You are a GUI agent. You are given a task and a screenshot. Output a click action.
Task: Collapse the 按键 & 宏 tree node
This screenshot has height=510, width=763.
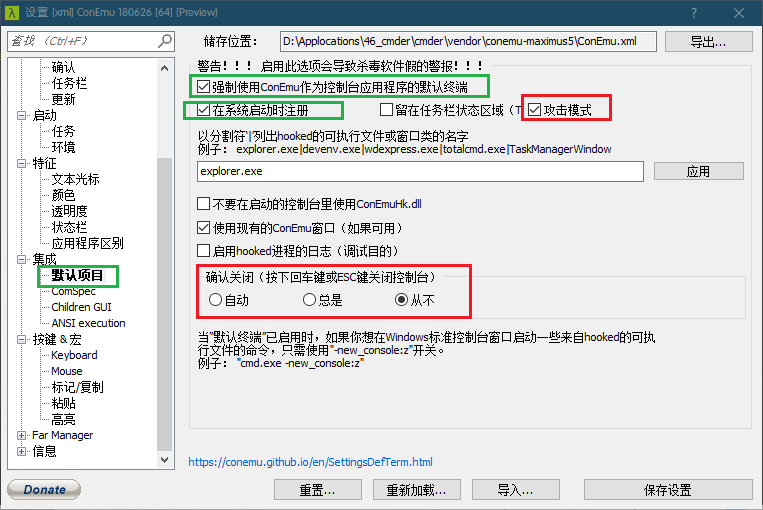[21, 339]
